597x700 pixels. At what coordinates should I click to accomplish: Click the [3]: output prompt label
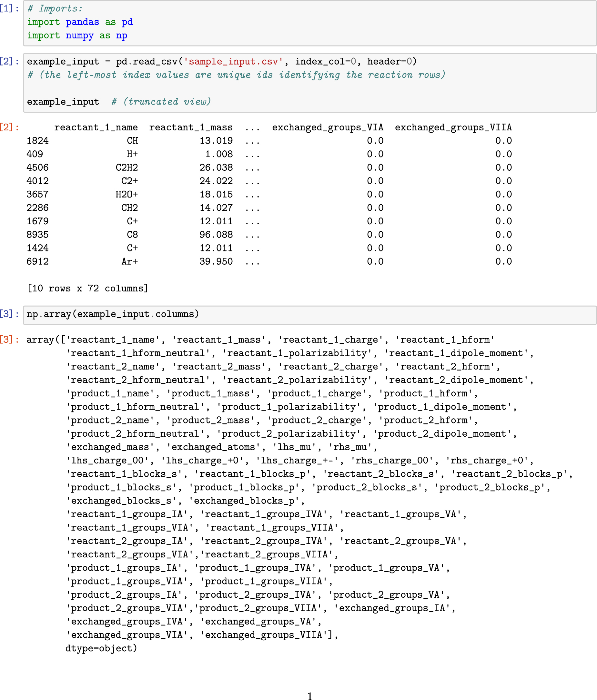[x=9, y=339]
